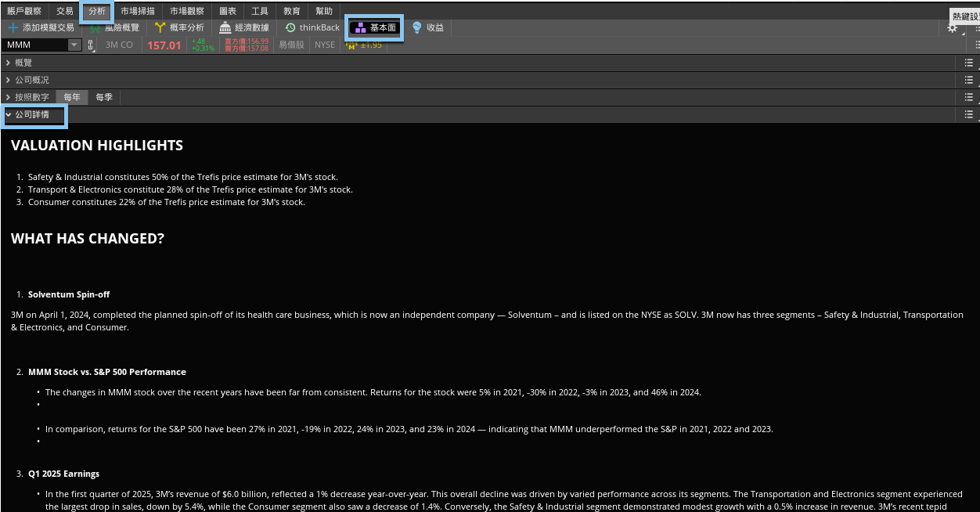
Task: Click the bid/ask 156.99 / 157.08 quote
Action: 246,45
